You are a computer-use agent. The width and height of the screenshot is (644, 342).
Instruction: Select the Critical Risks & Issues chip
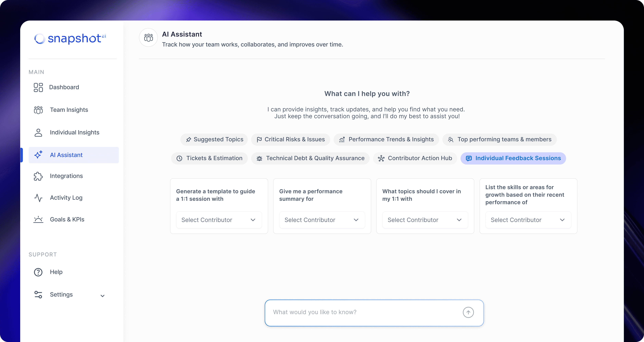click(290, 140)
